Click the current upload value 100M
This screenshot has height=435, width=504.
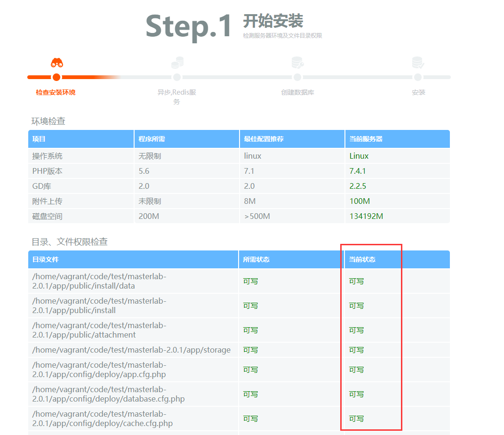(360, 201)
